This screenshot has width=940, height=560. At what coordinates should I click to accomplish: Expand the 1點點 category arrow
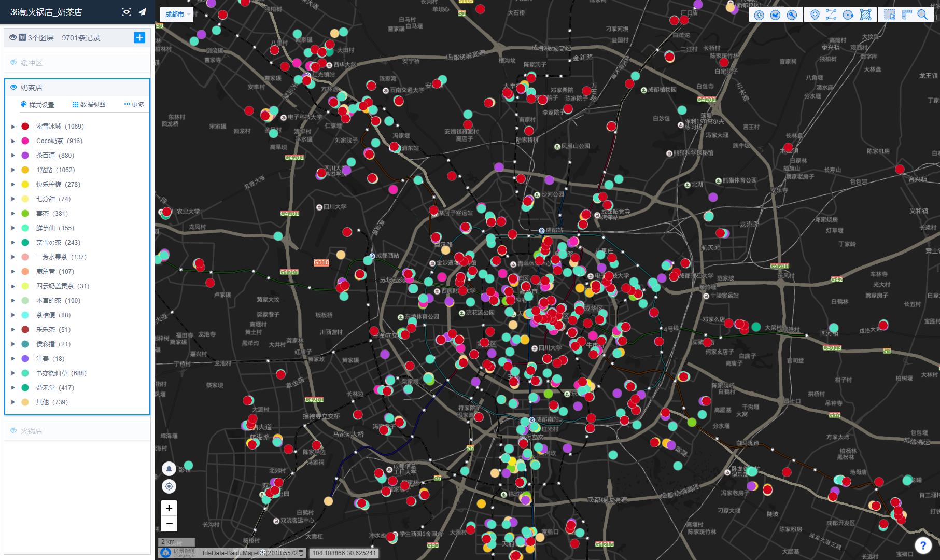tap(13, 170)
